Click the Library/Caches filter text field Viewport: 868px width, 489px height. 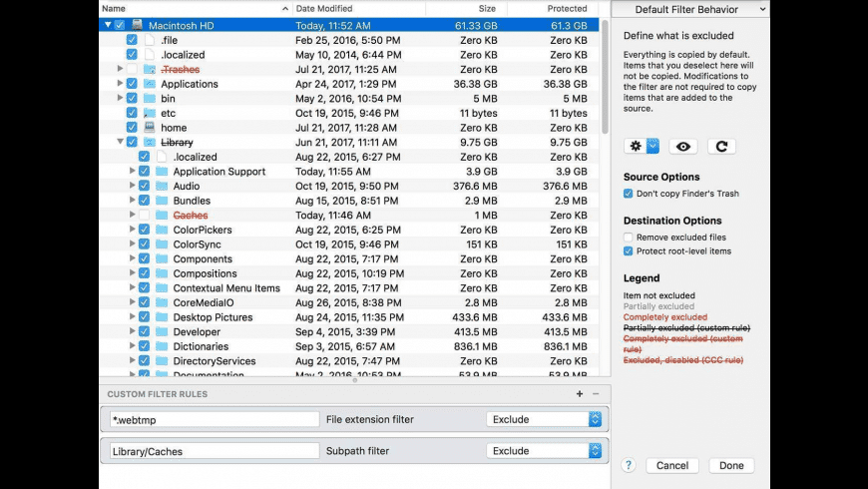215,451
